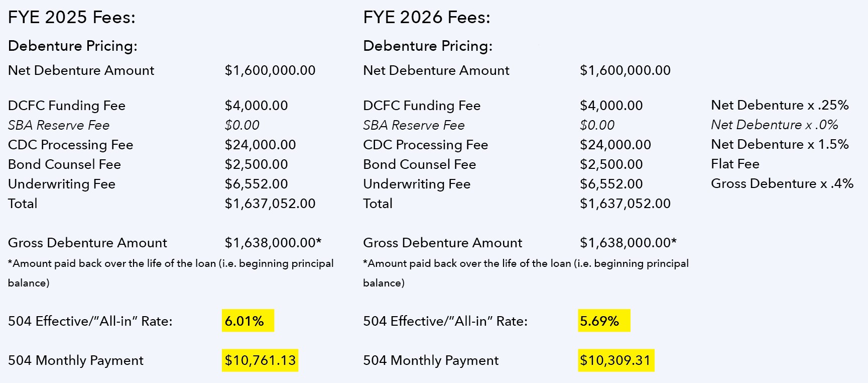Click the FYE 2026 Debenture Pricing subheading
This screenshot has width=868, height=383.
click(x=428, y=46)
